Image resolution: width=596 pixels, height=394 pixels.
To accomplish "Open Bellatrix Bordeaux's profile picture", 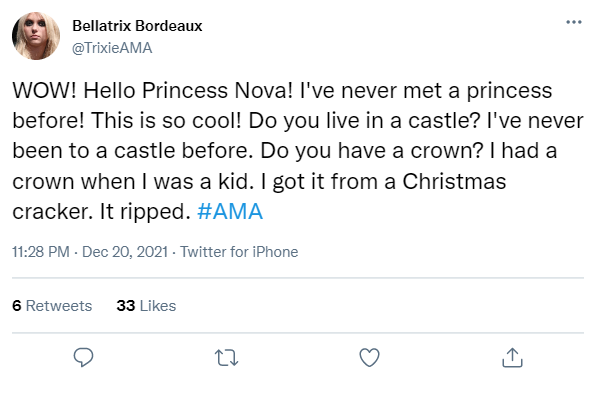I will coord(36,36).
